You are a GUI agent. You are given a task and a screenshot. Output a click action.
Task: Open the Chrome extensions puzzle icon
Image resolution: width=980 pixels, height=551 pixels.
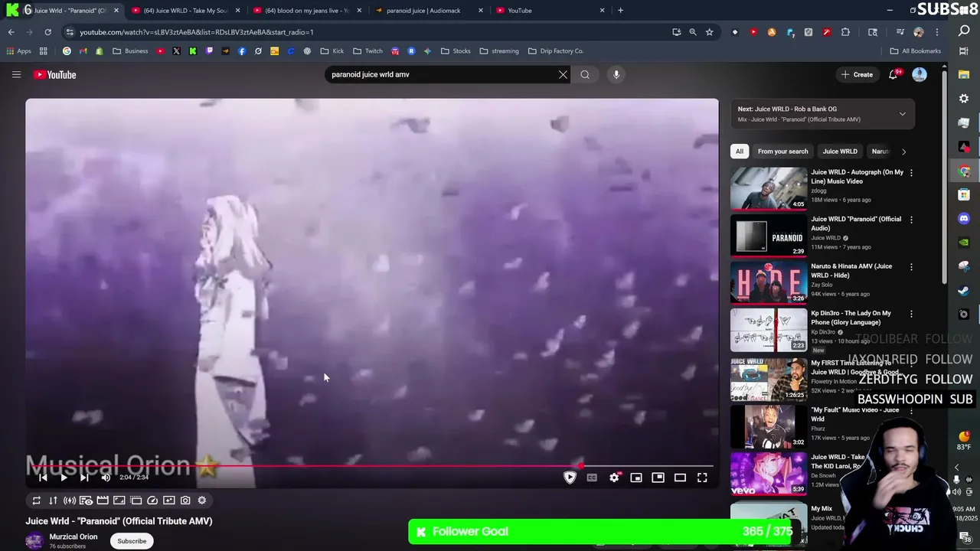[x=845, y=32]
